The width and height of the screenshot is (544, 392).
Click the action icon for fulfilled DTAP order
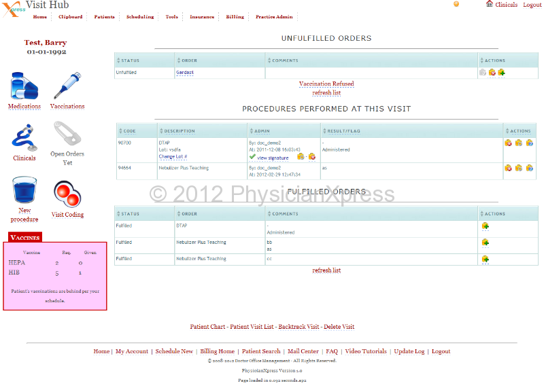pyautogui.click(x=485, y=226)
